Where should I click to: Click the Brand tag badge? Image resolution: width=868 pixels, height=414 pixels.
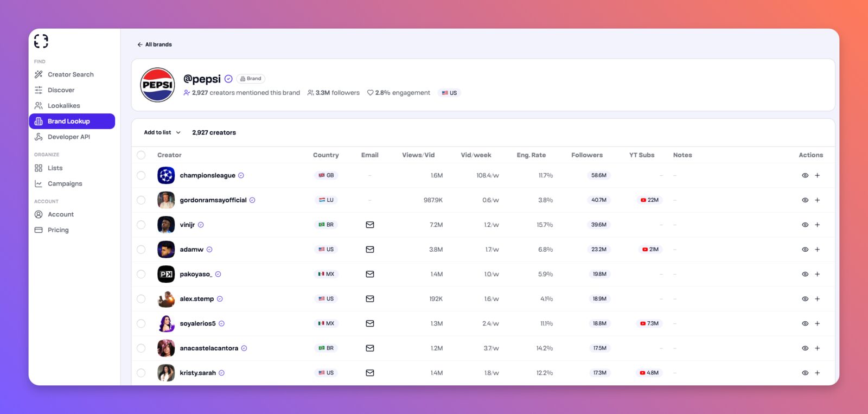[x=251, y=79]
